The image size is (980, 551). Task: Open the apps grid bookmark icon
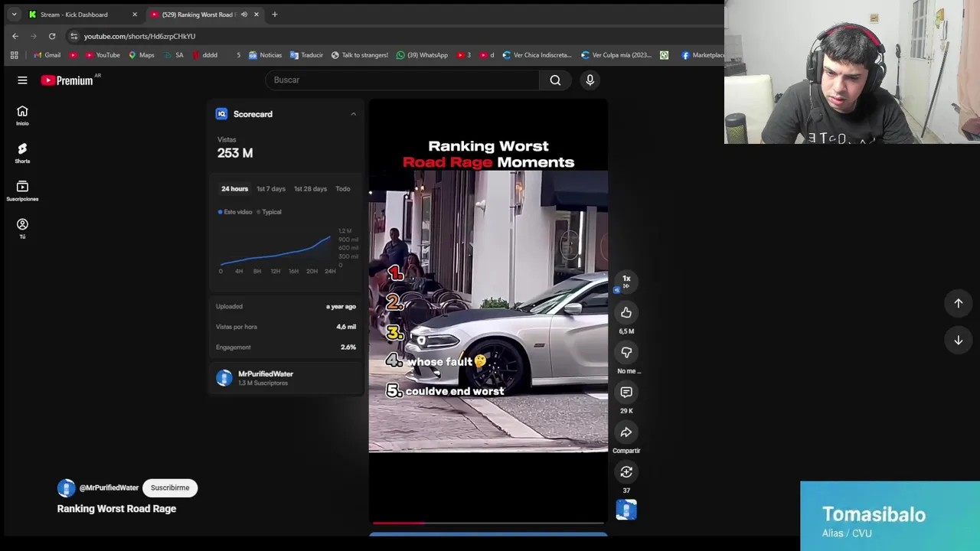click(14, 55)
